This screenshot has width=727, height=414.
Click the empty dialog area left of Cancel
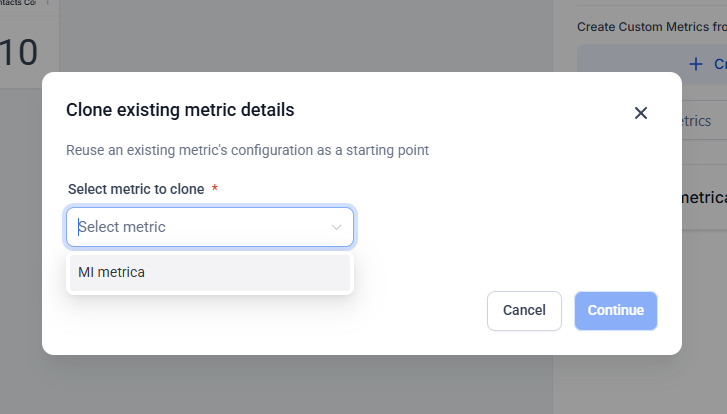pos(300,311)
